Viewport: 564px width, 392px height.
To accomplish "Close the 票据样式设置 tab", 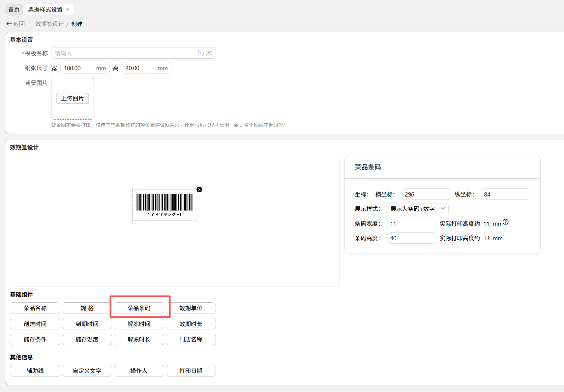I will (68, 10).
